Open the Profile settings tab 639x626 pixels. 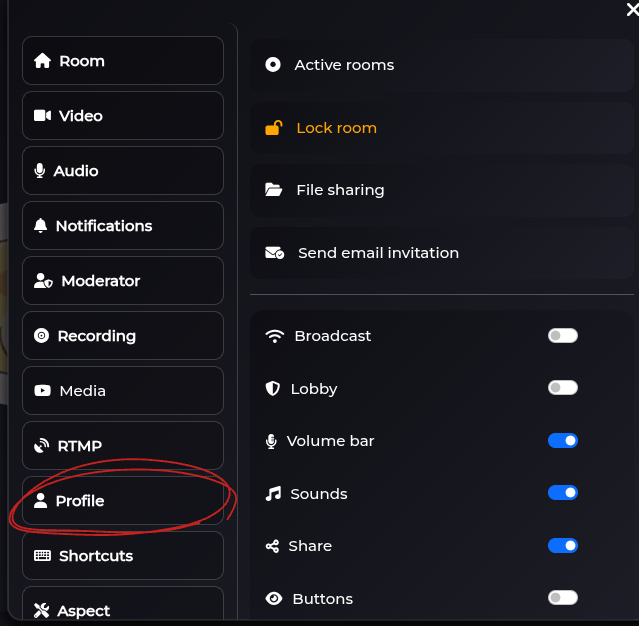123,500
